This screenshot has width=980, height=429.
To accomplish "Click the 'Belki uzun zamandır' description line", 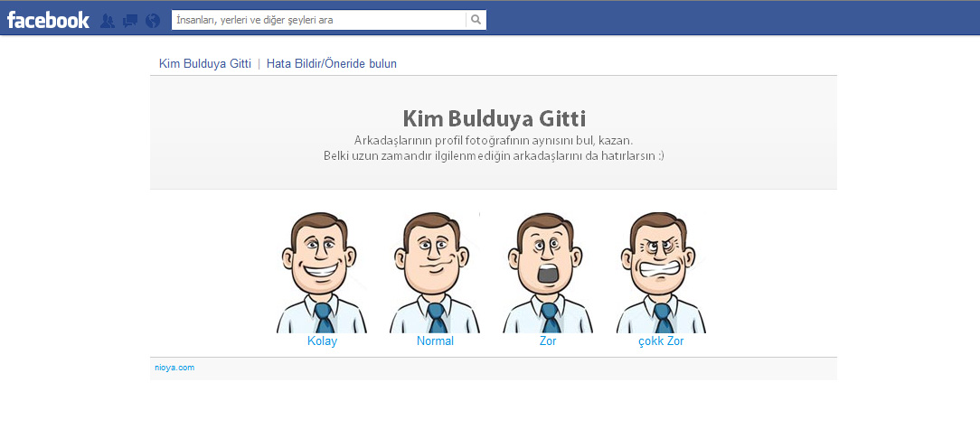I will (494, 155).
